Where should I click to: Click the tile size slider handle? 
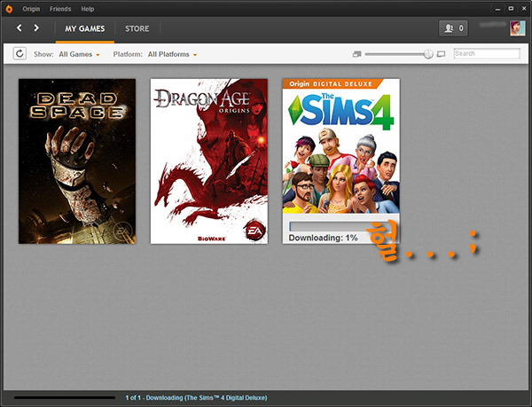pos(428,53)
